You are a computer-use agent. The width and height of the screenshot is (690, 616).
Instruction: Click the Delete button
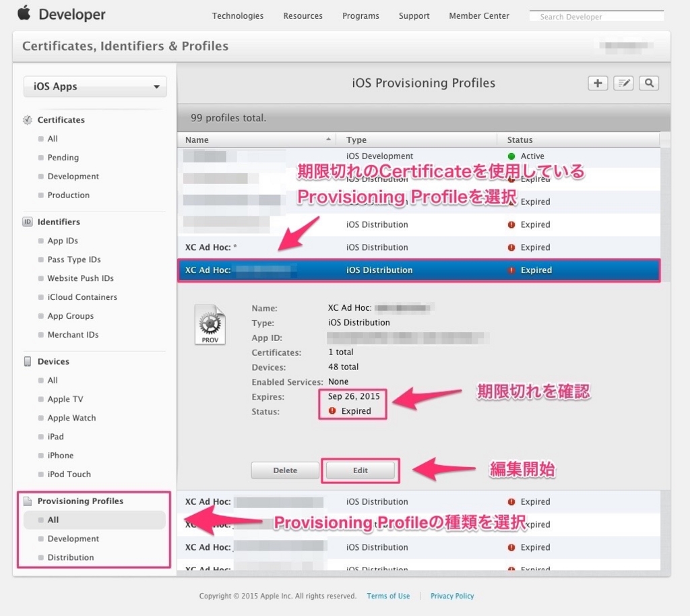click(x=285, y=470)
